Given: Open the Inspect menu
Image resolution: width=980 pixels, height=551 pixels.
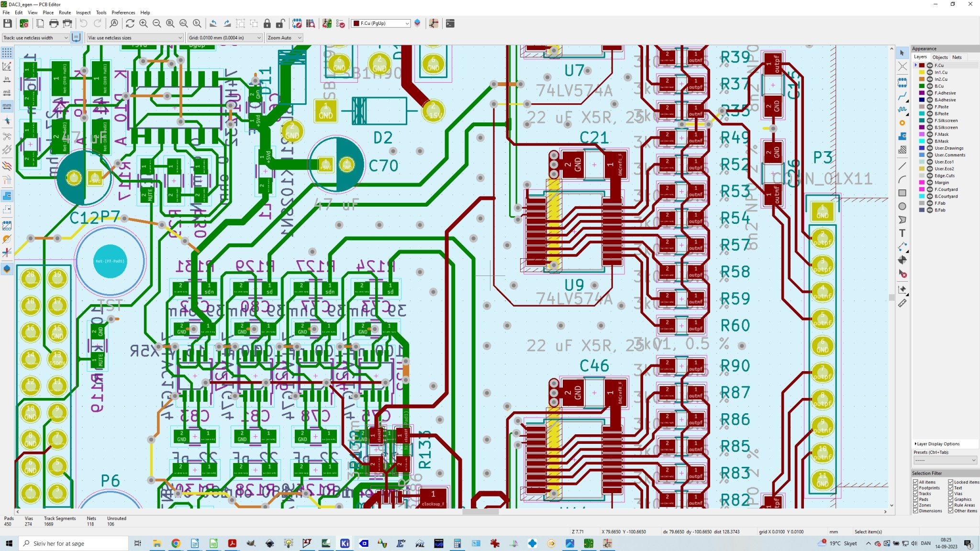Looking at the screenshot, I should coord(83,12).
